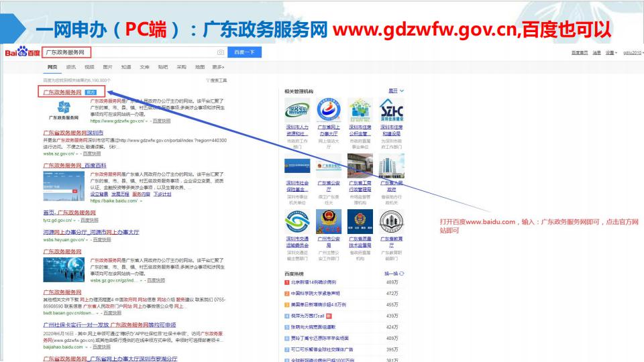Open camera image search in search box

221,52
